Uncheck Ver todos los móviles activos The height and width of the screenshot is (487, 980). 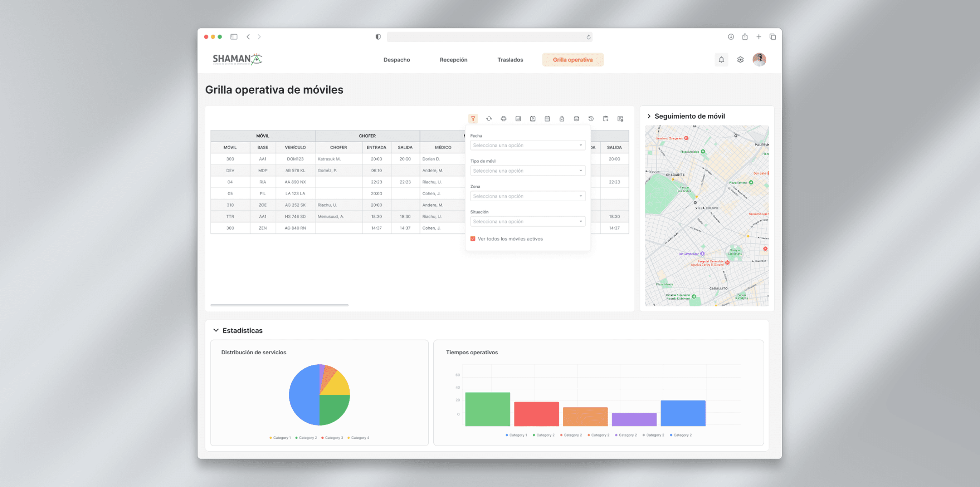[x=473, y=239]
